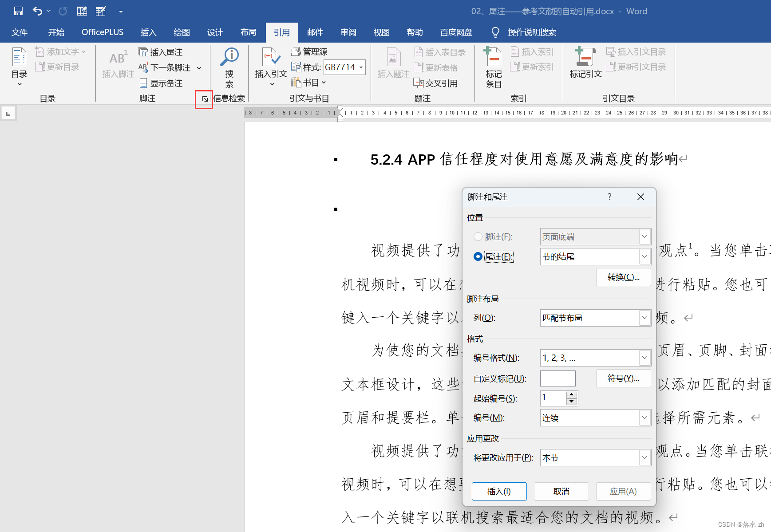The width and height of the screenshot is (771, 532).
Task: Click Cross-reference (交叉引用)
Action: click(x=435, y=83)
